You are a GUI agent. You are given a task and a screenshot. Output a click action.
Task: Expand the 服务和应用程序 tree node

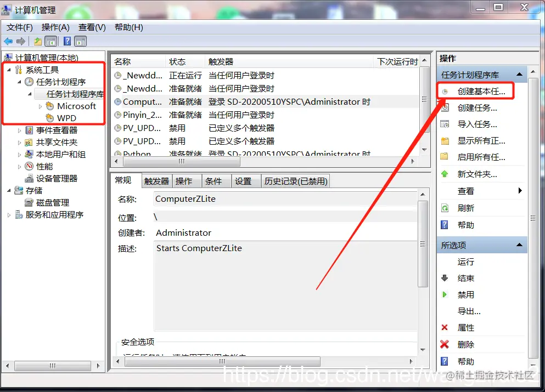click(8, 214)
